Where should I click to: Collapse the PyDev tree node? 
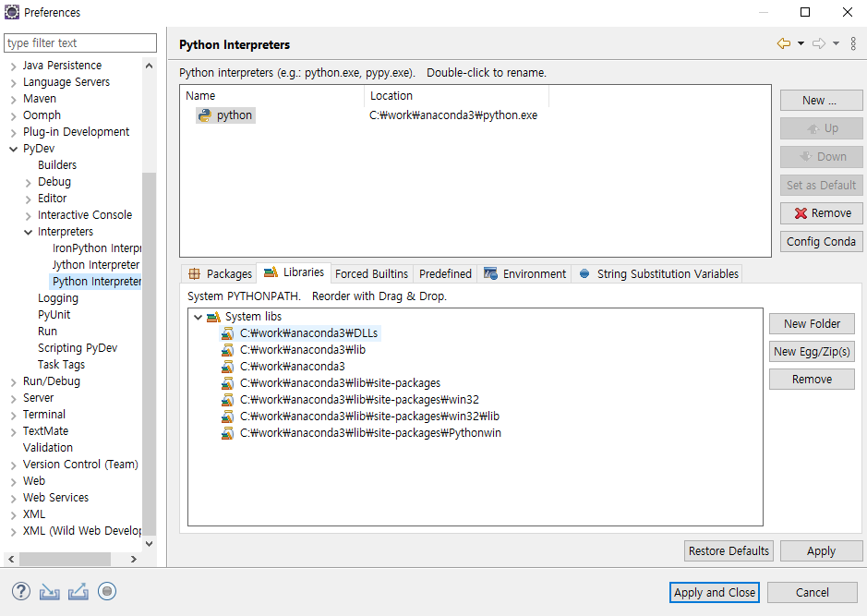pyautogui.click(x=13, y=149)
